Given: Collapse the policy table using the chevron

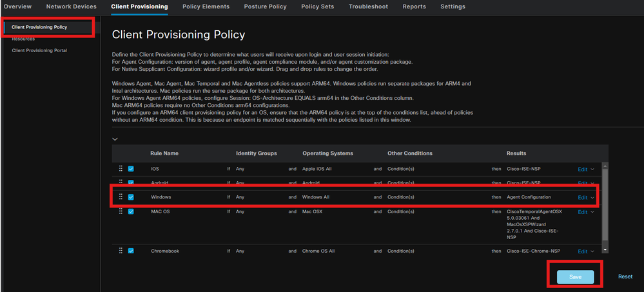Looking at the screenshot, I should (x=115, y=139).
